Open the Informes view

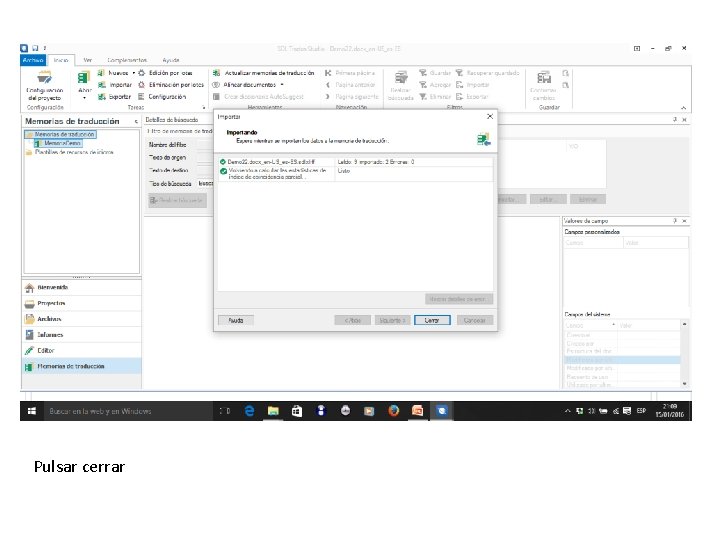pyautogui.click(x=81, y=335)
